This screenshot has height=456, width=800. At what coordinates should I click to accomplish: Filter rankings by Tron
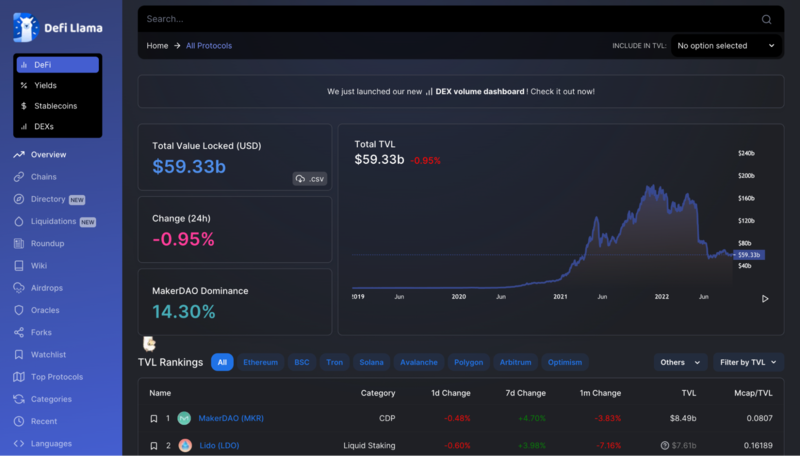pyautogui.click(x=334, y=362)
